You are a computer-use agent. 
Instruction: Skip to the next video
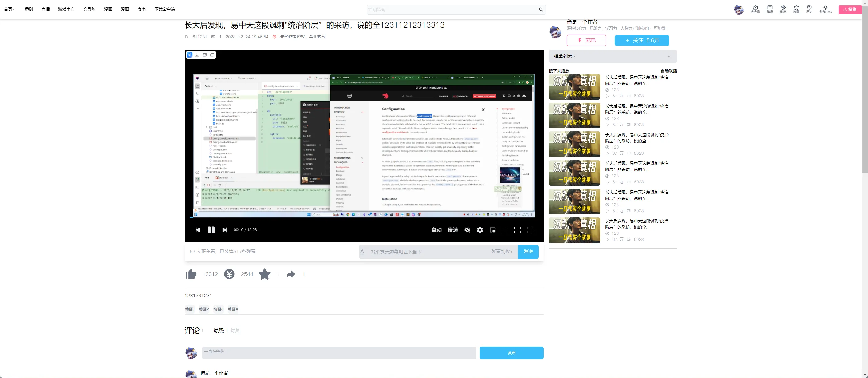(x=224, y=230)
